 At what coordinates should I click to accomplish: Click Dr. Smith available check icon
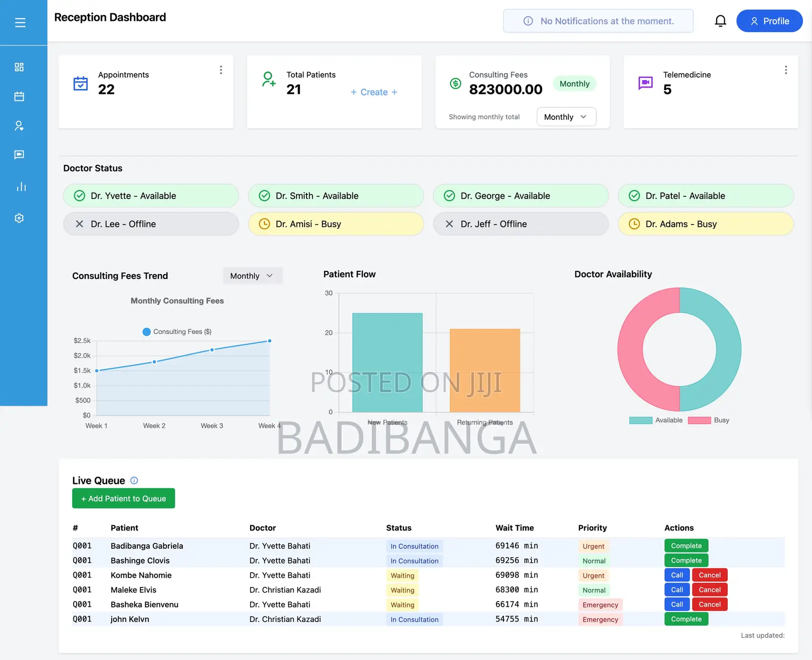click(x=264, y=196)
